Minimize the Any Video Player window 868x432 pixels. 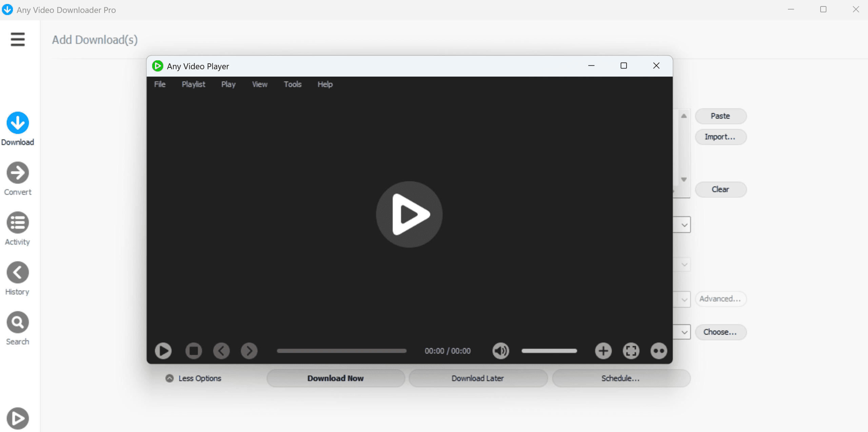coord(591,66)
